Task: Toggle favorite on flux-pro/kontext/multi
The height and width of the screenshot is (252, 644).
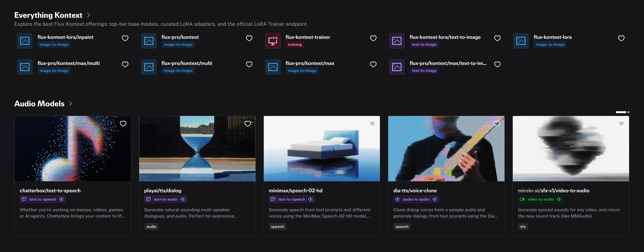Action: coord(249,64)
